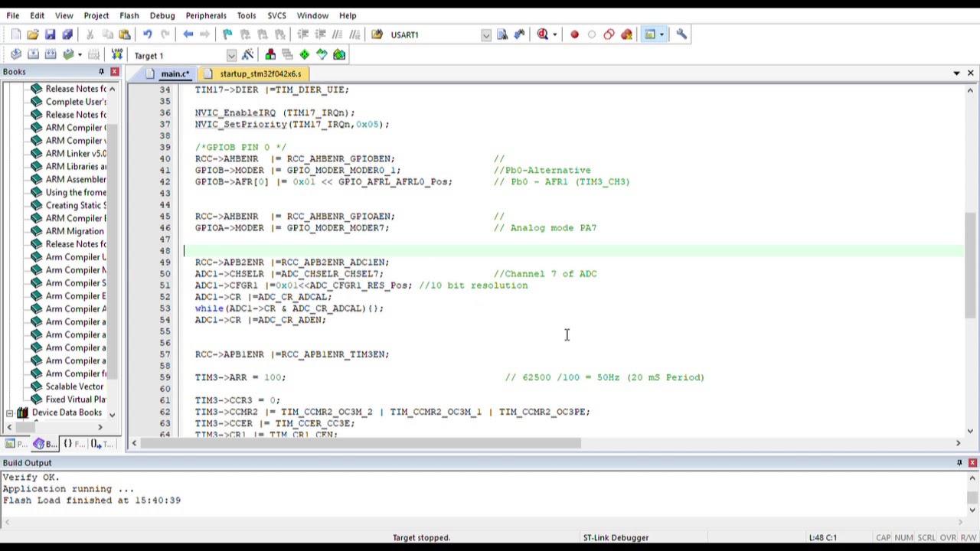Download code to flash with LOAD icon
980x551 pixels.
click(x=116, y=54)
